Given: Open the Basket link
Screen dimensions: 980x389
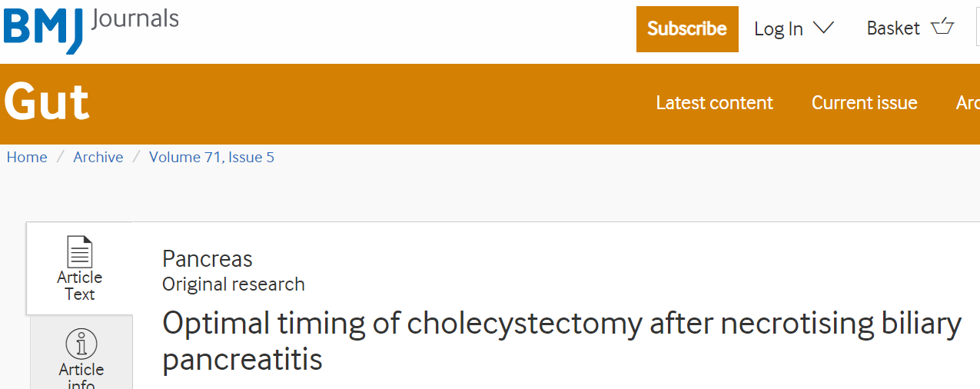Looking at the screenshot, I should [x=910, y=28].
